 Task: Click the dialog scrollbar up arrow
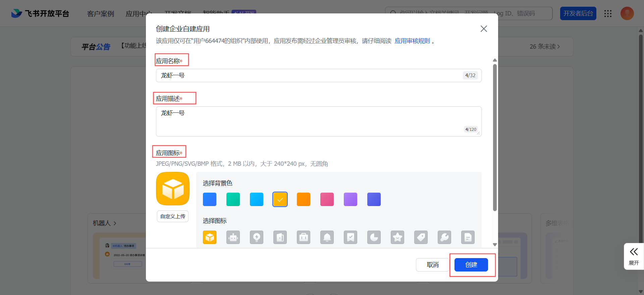(x=495, y=60)
